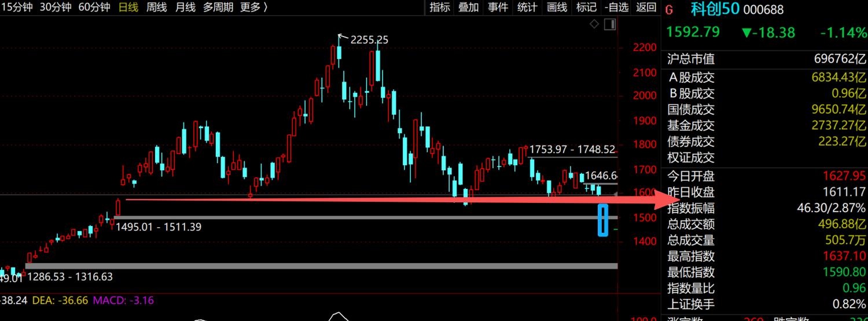Expand the 更多 periods dropdown
Viewport: 868px width, 321px height.
tap(253, 7)
